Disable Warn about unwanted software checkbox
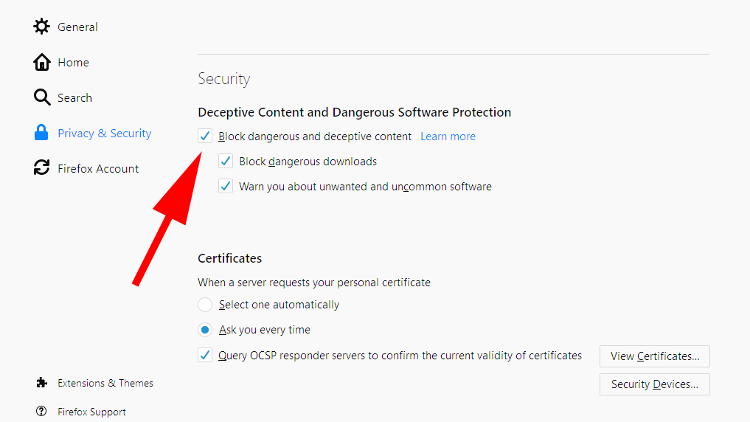 226,186
